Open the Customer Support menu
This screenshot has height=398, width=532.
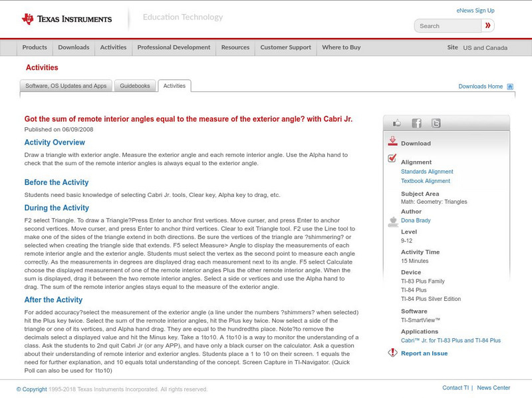coord(286,47)
